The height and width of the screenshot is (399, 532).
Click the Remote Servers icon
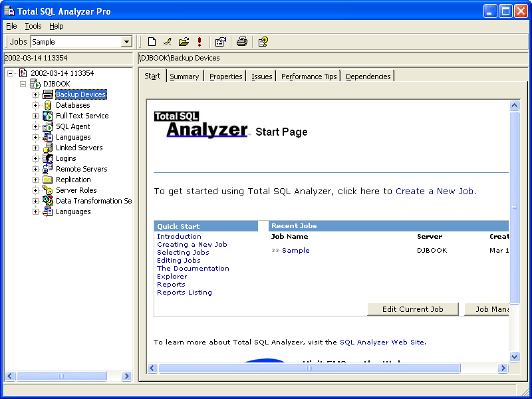tap(48, 169)
